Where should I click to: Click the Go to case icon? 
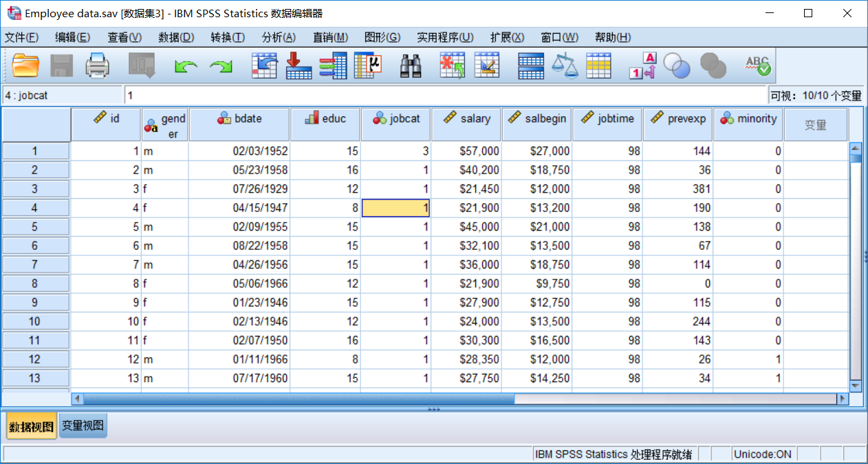264,65
